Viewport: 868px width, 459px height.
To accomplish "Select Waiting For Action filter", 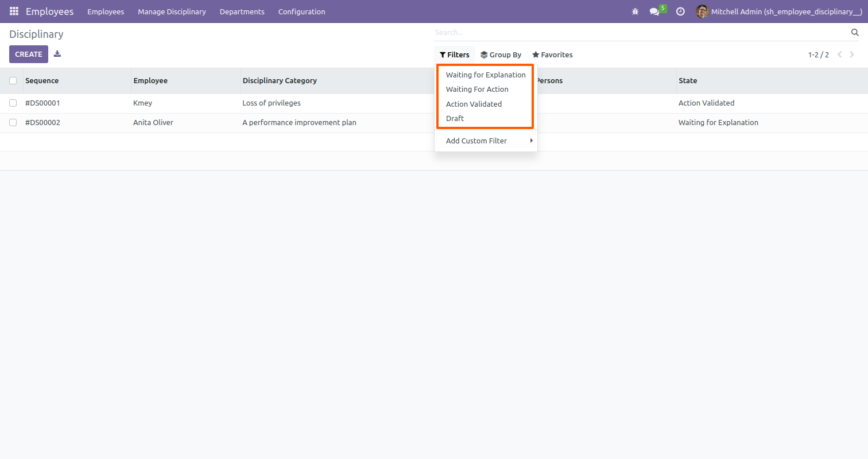I will [477, 89].
